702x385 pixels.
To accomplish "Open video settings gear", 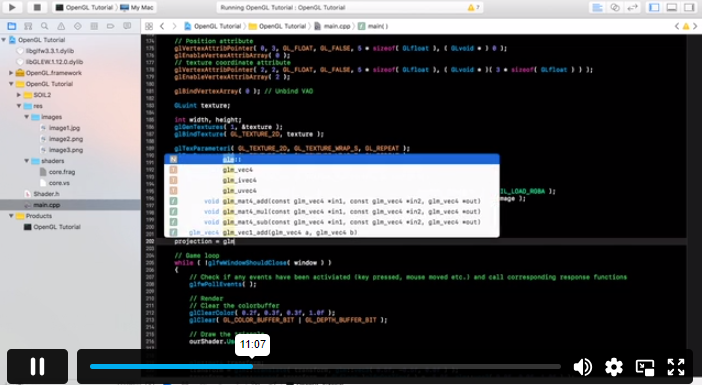I will 613,367.
